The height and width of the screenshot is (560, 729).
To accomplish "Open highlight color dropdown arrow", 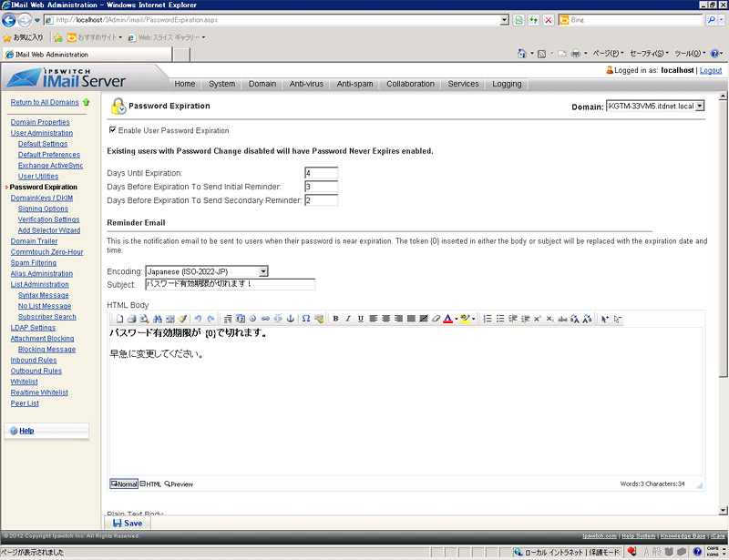I will click(x=473, y=319).
